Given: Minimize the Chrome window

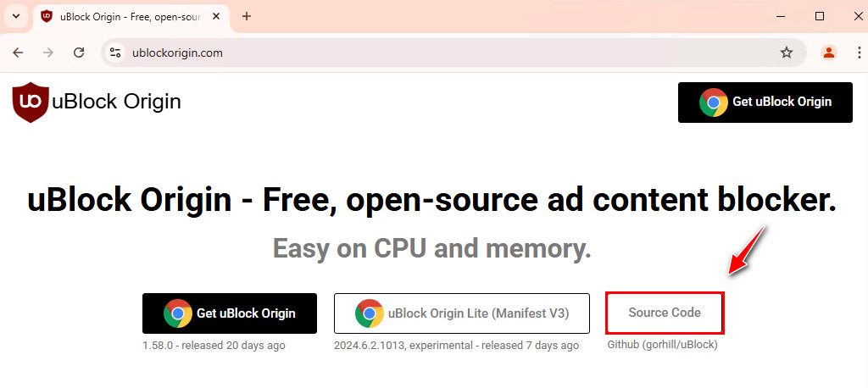Looking at the screenshot, I should click(x=782, y=16).
